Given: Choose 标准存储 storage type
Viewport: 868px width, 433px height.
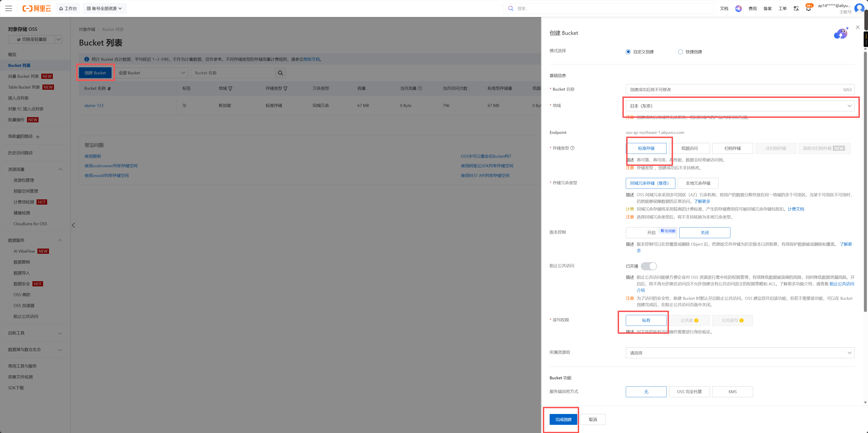Looking at the screenshot, I should pyautogui.click(x=646, y=148).
